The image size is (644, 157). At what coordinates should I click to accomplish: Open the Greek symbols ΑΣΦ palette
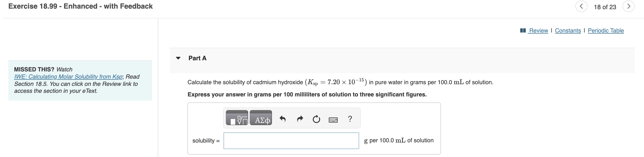(261, 118)
